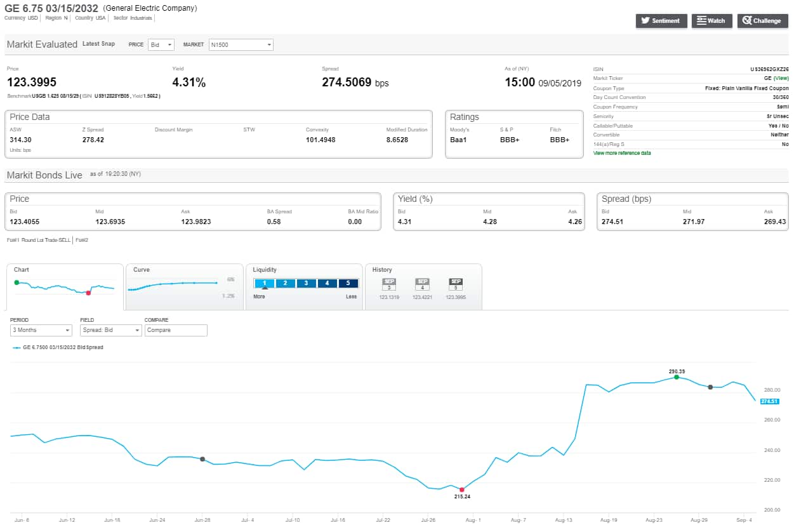Viewport: 794px width, 532px height.
Task: Click the S&P rating BBB+
Action: coord(510,140)
